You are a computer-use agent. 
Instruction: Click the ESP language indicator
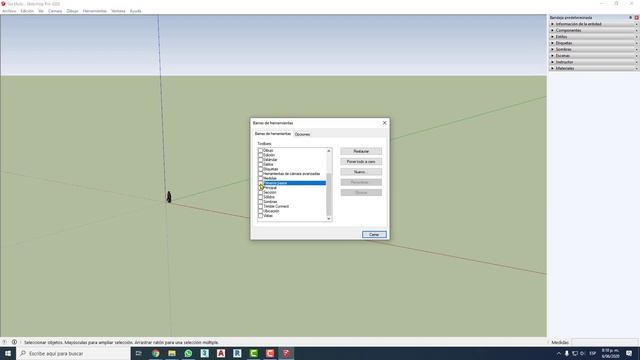(x=593, y=353)
